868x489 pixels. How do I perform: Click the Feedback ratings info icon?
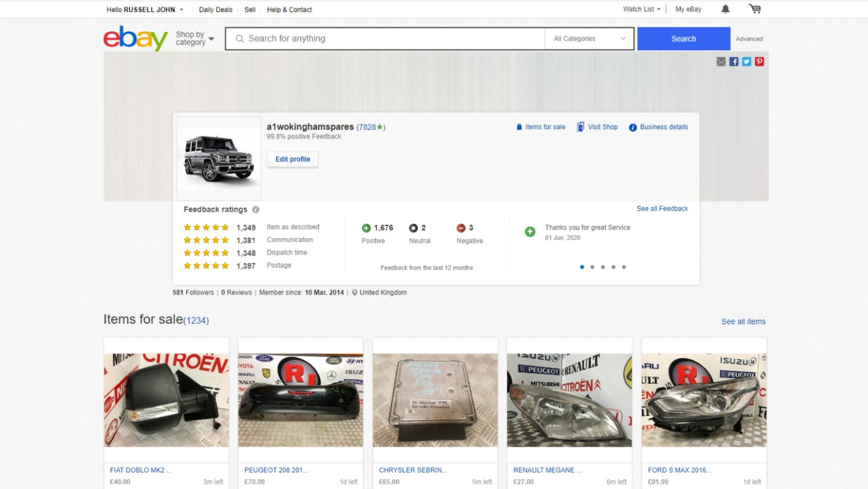(x=256, y=209)
